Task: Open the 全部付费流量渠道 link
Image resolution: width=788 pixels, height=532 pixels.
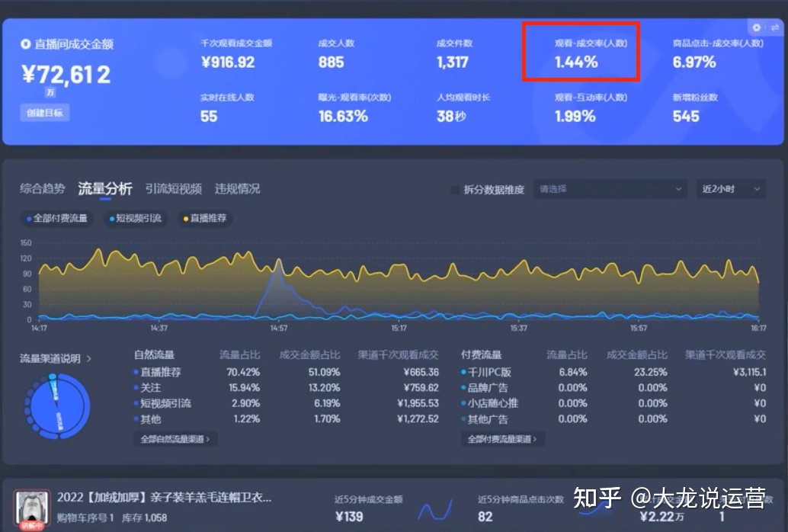Action: coord(502,439)
